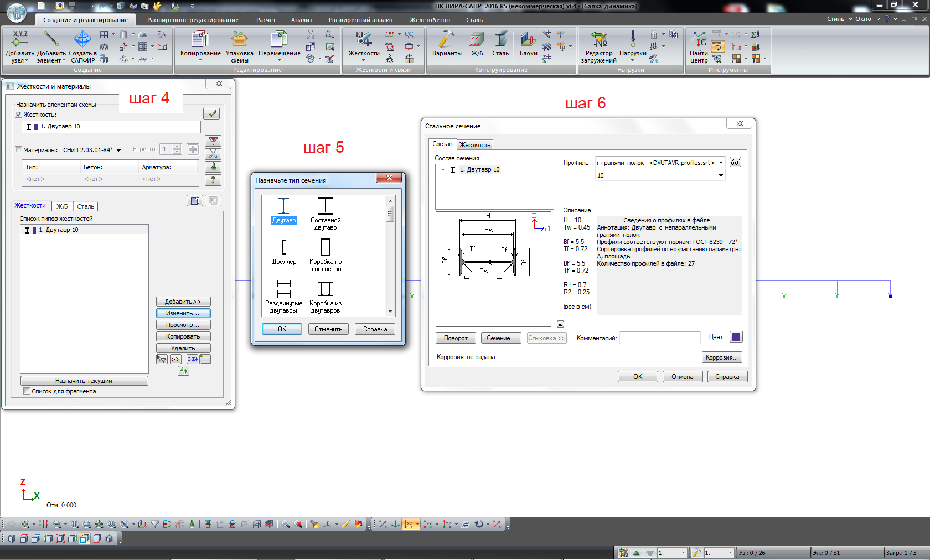The image size is (930, 560).
Task: Switch to Ж/Б tab in stiffness dialog
Action: click(x=62, y=206)
